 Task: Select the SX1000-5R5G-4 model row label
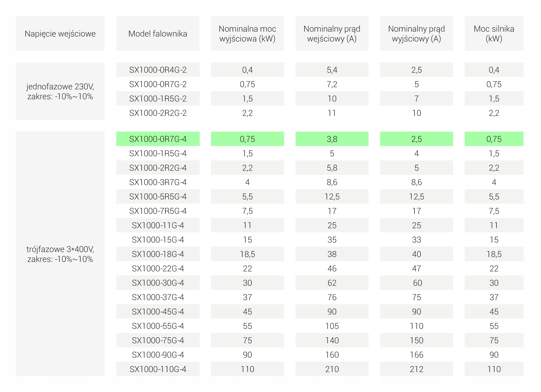[x=158, y=197]
